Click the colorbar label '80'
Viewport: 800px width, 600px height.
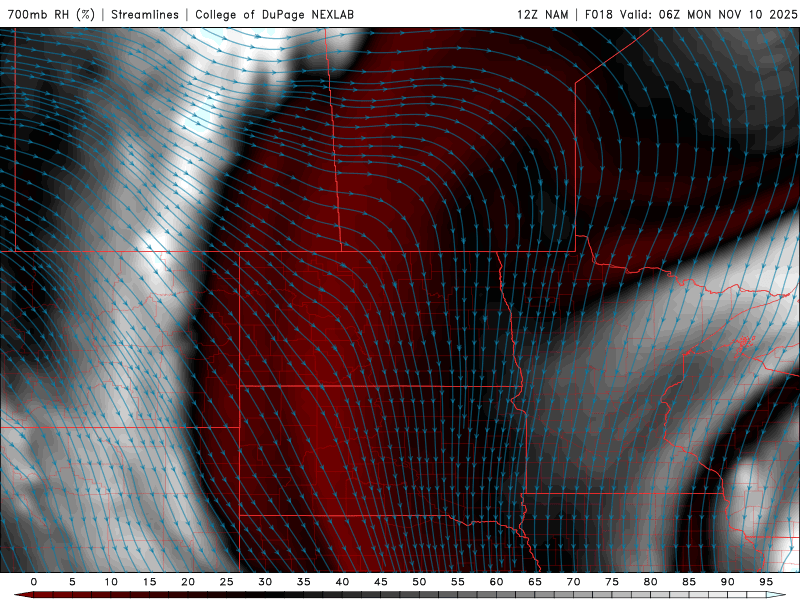(x=650, y=582)
